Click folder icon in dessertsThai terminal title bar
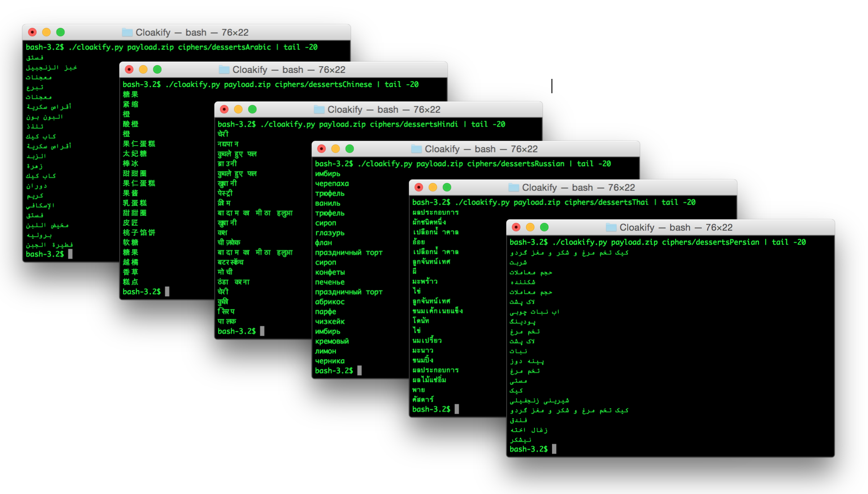 514,187
